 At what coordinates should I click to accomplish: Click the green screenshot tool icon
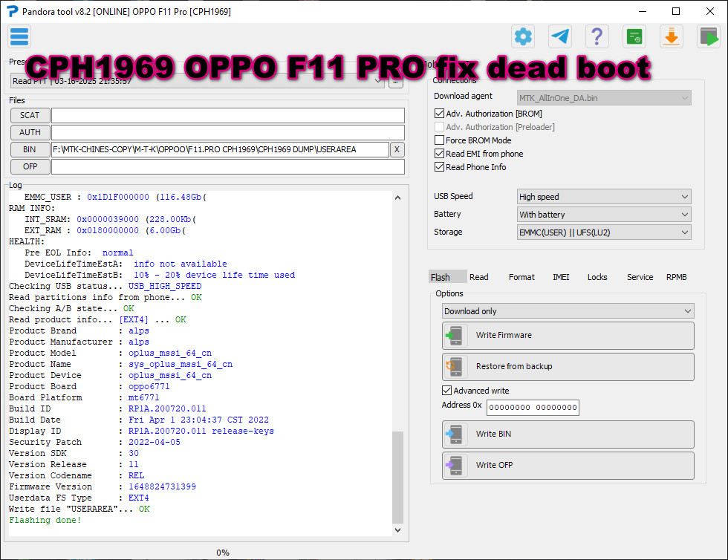[634, 36]
